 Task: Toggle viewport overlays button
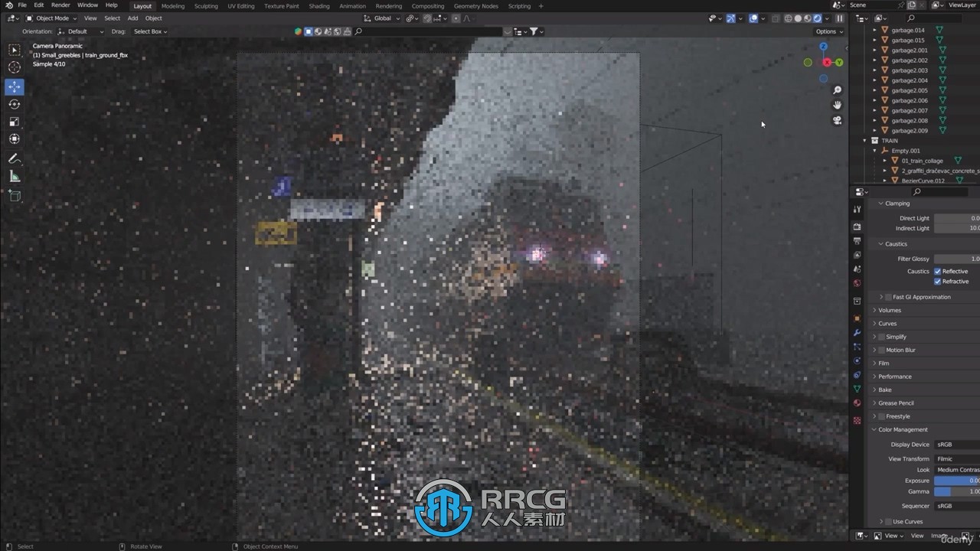click(x=753, y=18)
